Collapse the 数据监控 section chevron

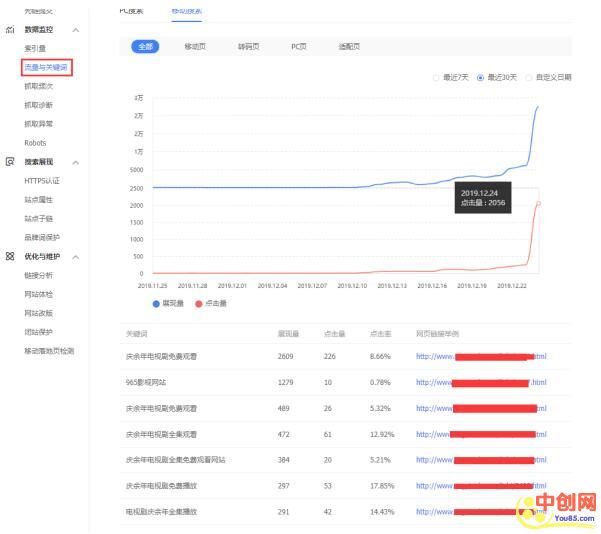click(76, 30)
